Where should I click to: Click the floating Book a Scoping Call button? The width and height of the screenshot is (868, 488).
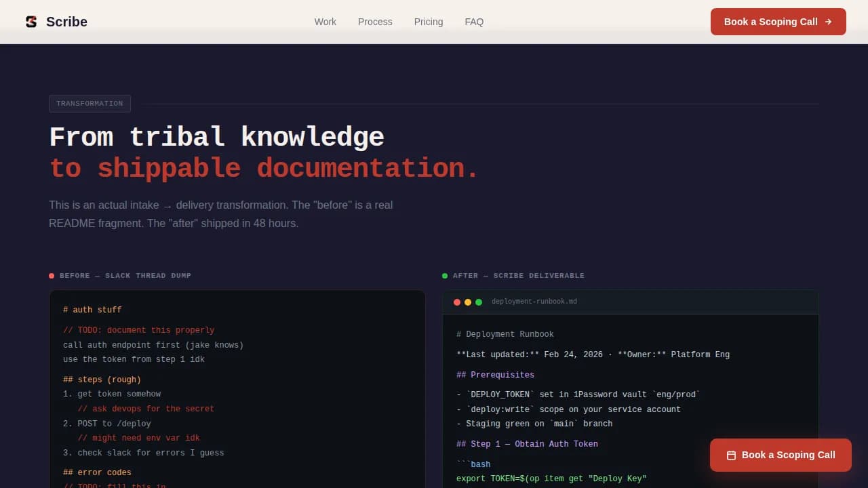point(781,455)
